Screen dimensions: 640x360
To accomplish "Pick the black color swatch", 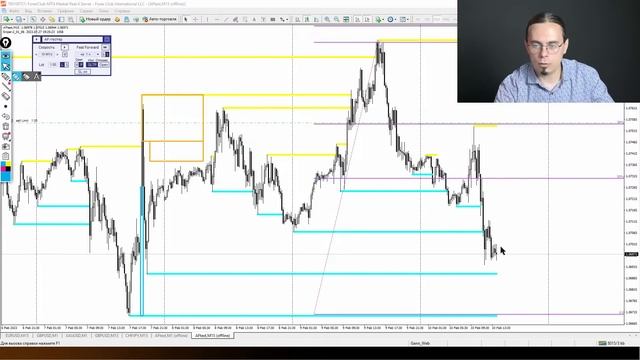I will 9,169.
